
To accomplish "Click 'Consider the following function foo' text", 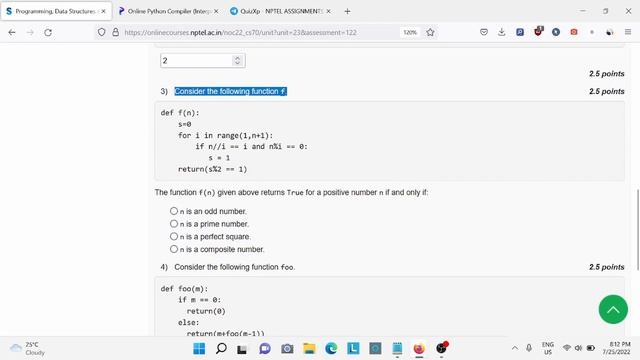I will 234,267.
